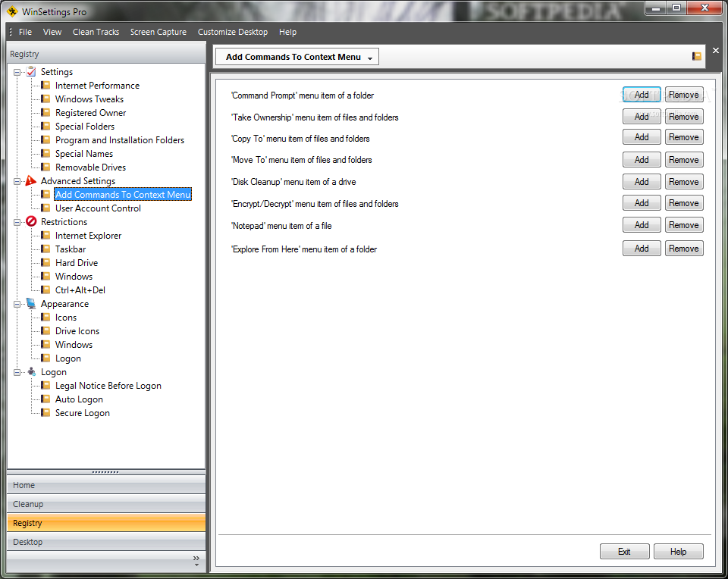Open the Add Commands To Context Menu dropdown

(297, 57)
